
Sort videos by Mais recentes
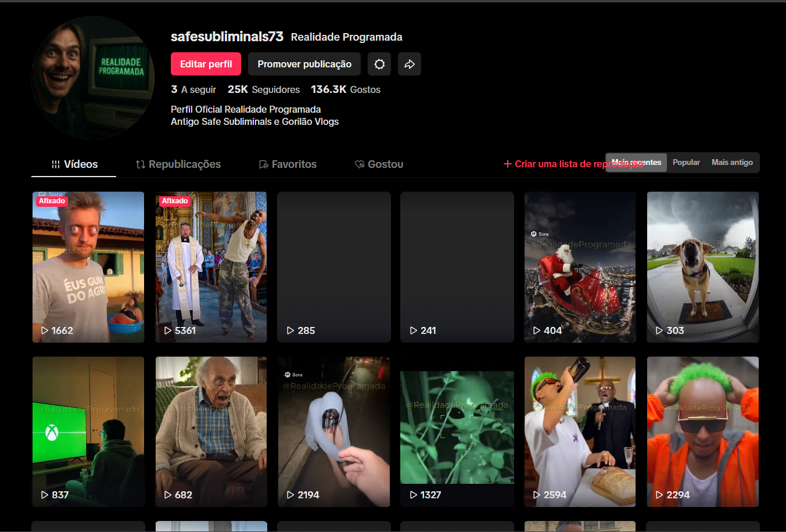636,163
